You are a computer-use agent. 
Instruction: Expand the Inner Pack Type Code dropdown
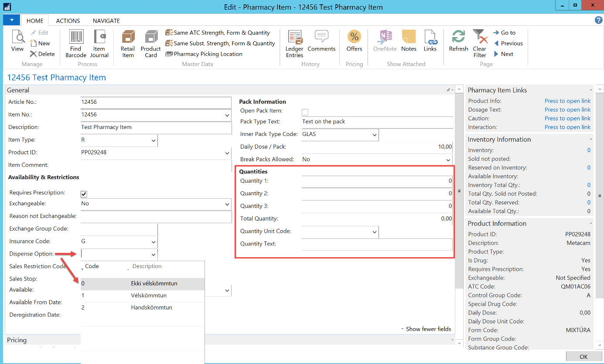pos(374,135)
